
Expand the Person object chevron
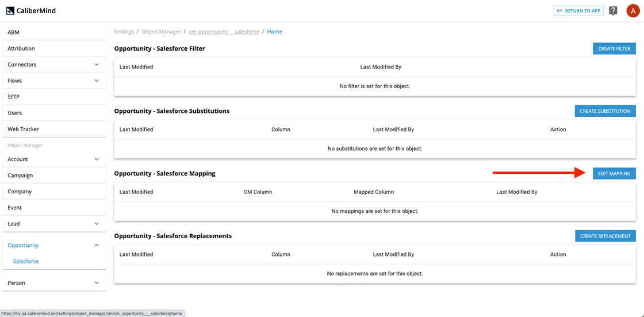tap(97, 283)
